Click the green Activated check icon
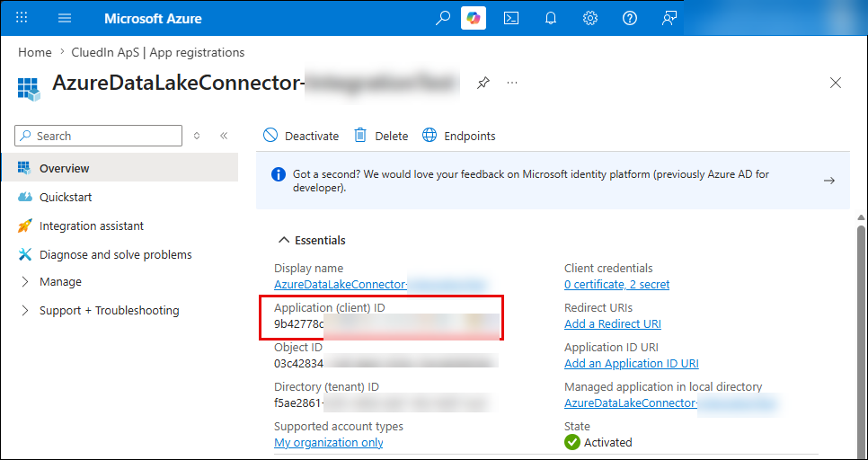This screenshot has width=868, height=460. click(571, 442)
